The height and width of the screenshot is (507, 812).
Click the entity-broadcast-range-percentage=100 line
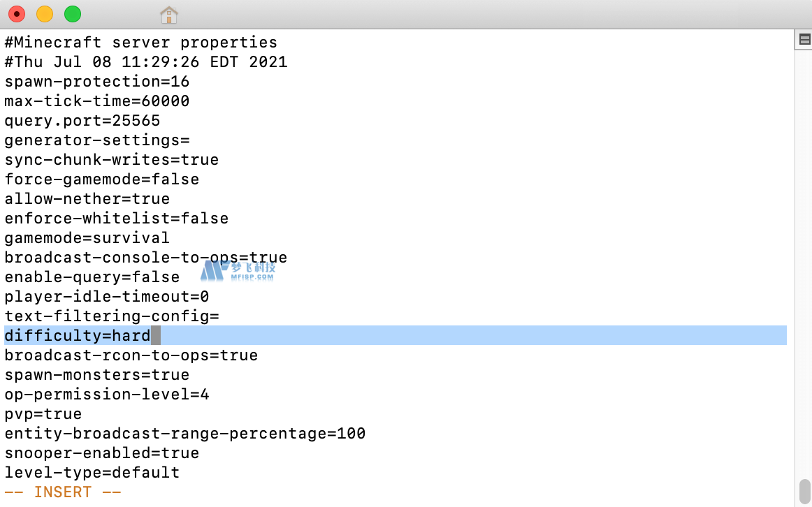click(x=185, y=434)
